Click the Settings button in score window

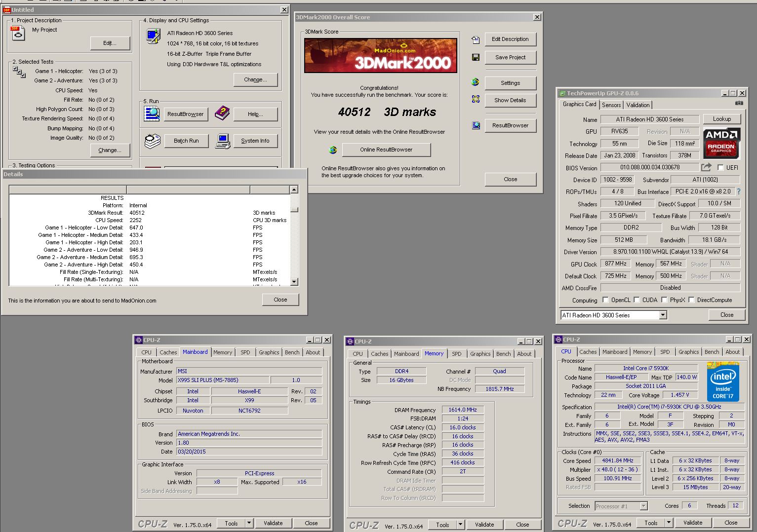tap(510, 83)
